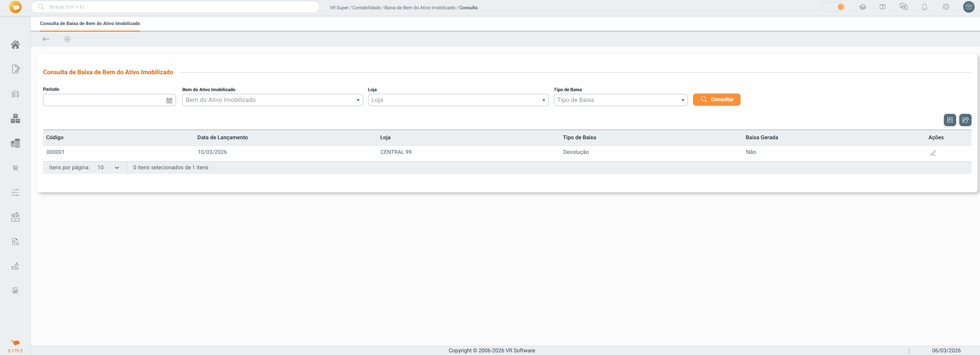Click the export icon above the table
980x355 pixels.
pos(965,120)
